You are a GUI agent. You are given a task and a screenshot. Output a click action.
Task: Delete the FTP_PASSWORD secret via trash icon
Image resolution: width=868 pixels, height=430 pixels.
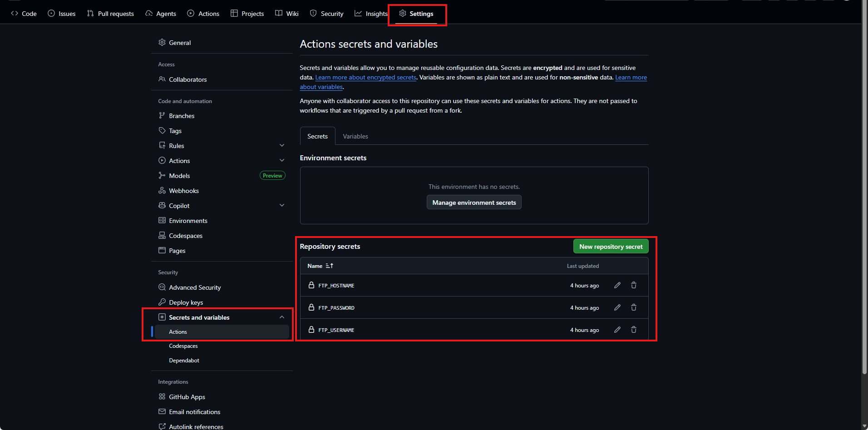634,307
